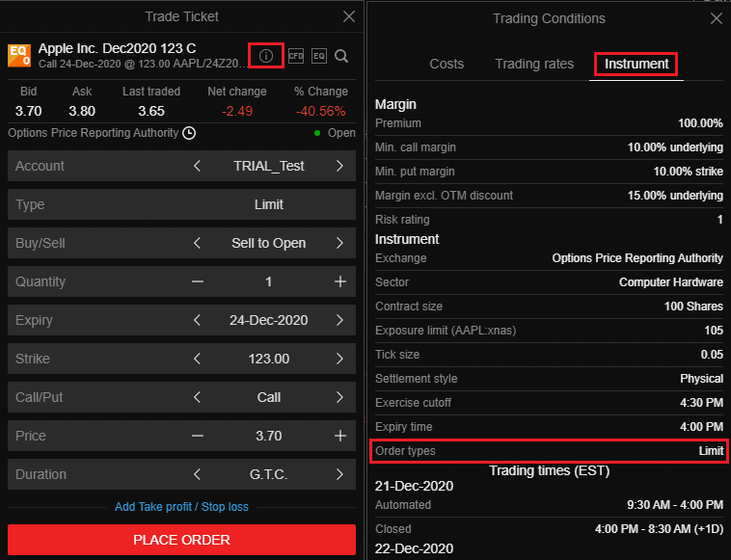Click the EQ equity icon

coord(319,56)
